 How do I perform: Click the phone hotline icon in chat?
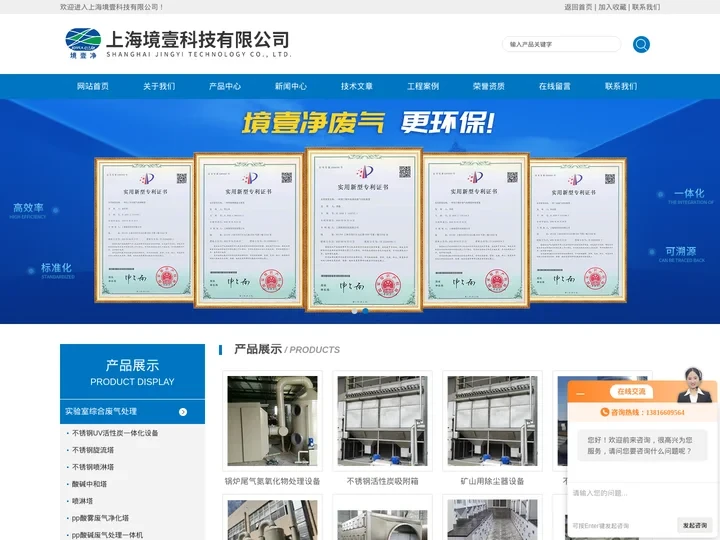coord(605,412)
